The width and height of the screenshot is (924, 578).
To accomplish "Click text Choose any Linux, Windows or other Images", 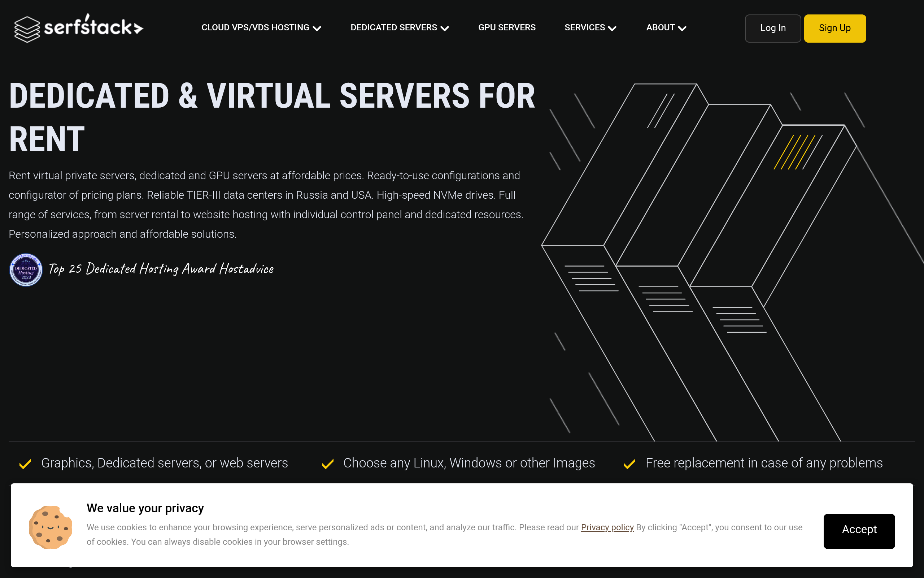I will (x=469, y=463).
